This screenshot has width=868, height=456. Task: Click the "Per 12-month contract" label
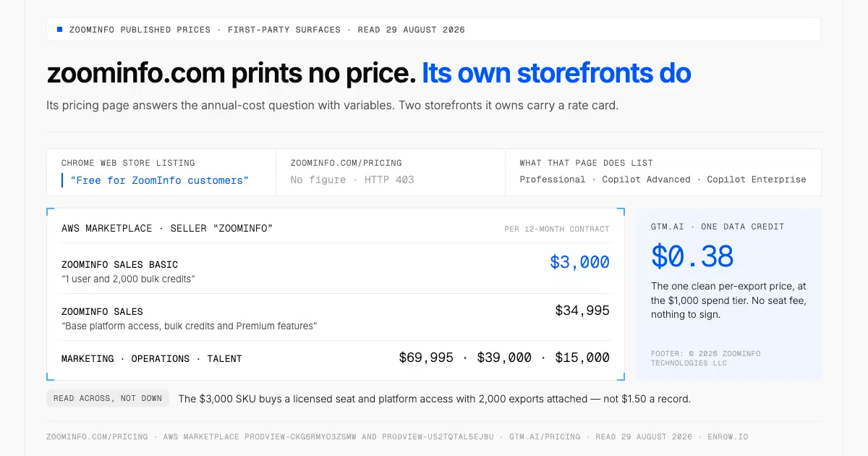(557, 229)
